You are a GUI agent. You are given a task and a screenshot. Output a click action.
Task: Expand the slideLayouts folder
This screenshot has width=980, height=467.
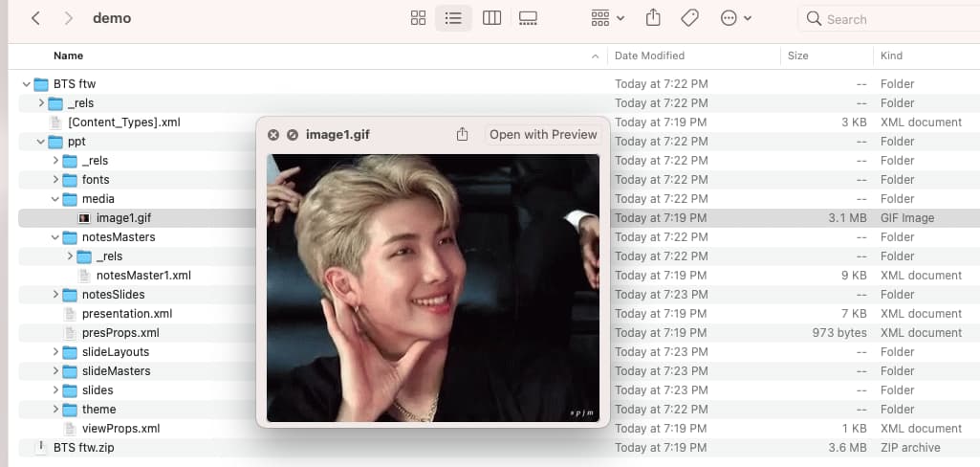point(55,352)
